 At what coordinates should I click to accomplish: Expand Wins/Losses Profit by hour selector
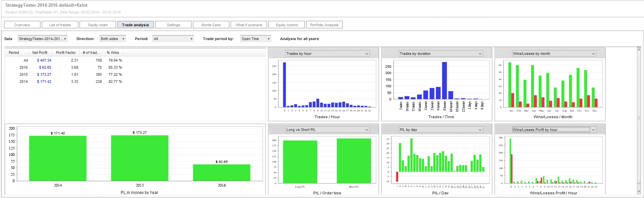point(554,130)
